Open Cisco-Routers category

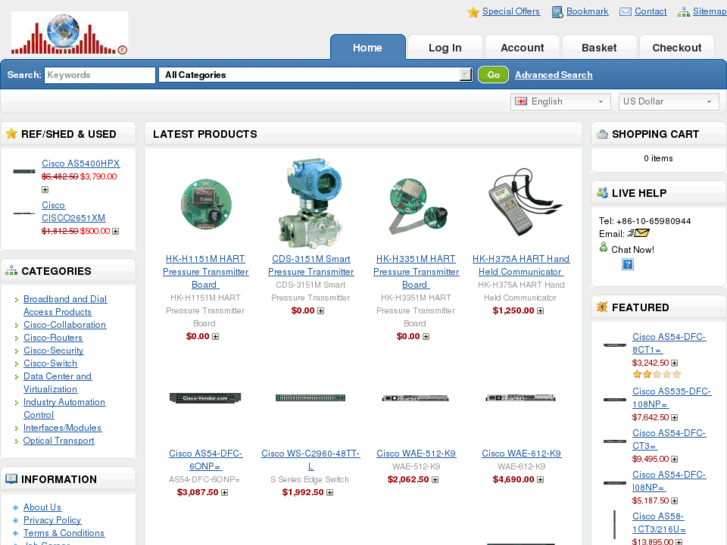53,338
